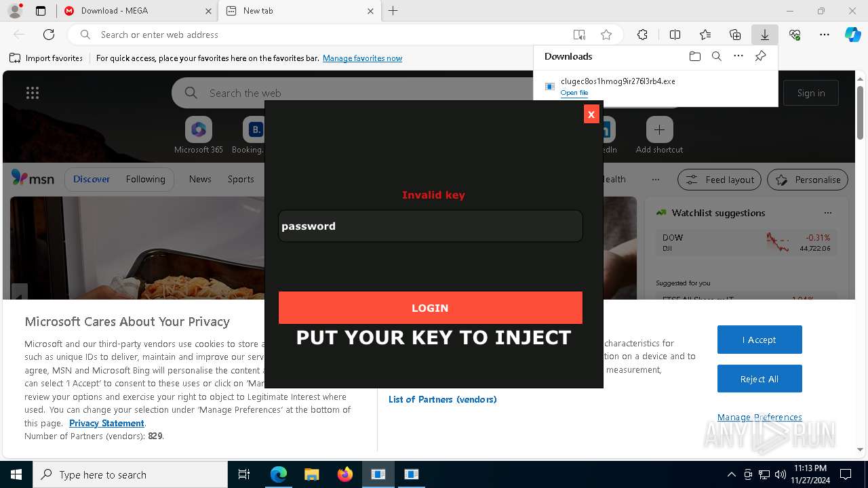This screenshot has height=488, width=868.
Task: Click I Accept cookies button
Action: [759, 340]
